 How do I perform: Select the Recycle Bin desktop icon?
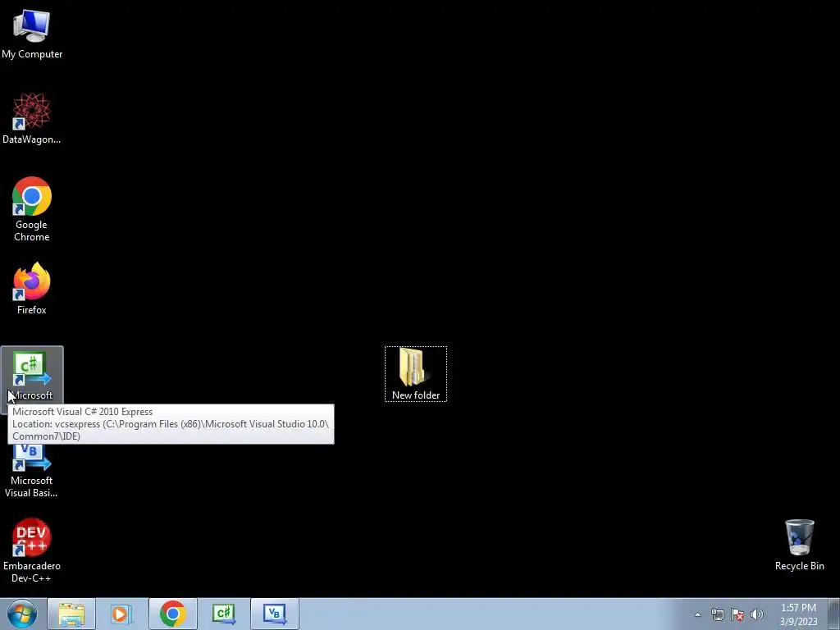click(x=799, y=545)
